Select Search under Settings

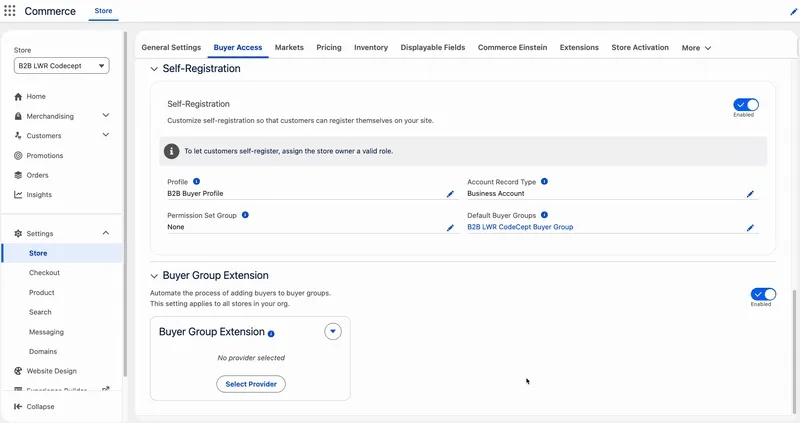pyautogui.click(x=40, y=312)
